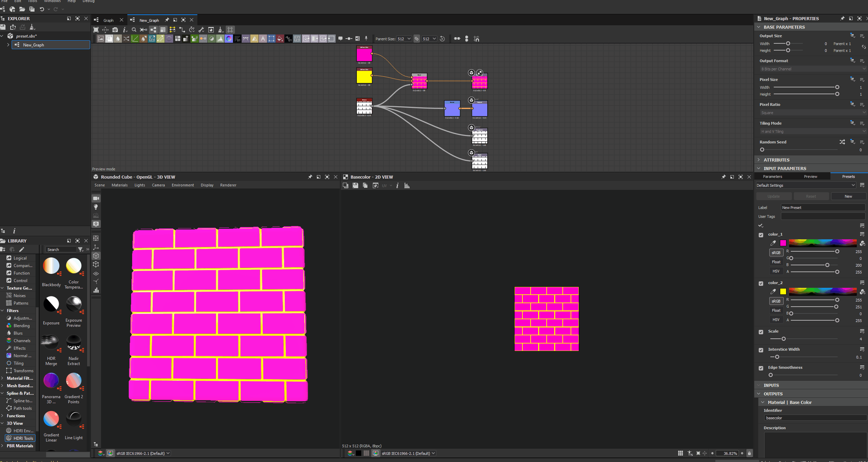Click the lightbulb icon in 3D view sidebar

[96, 207]
